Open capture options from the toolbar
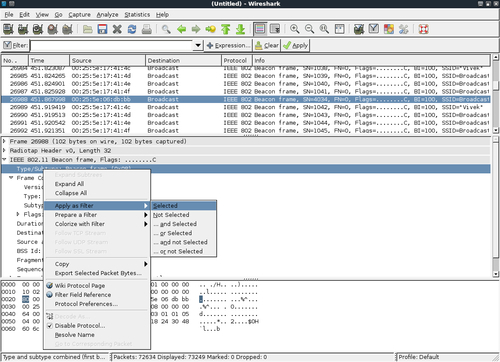 [x=23, y=29]
